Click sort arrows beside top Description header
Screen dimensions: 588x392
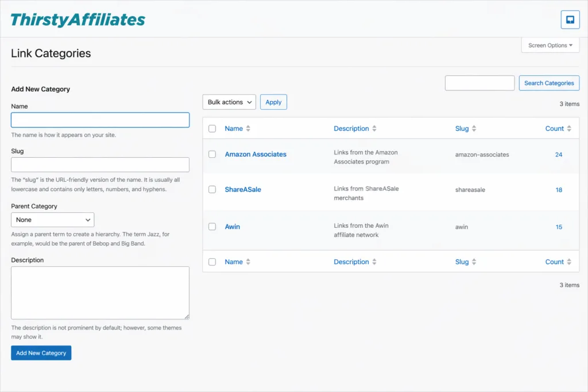point(374,129)
